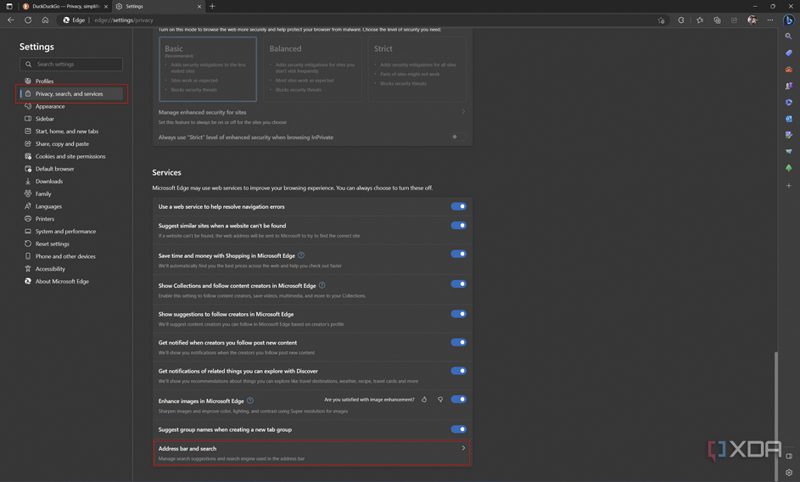Image resolution: width=800 pixels, height=482 pixels.
Task: Close the Settings tab
Action: point(199,6)
